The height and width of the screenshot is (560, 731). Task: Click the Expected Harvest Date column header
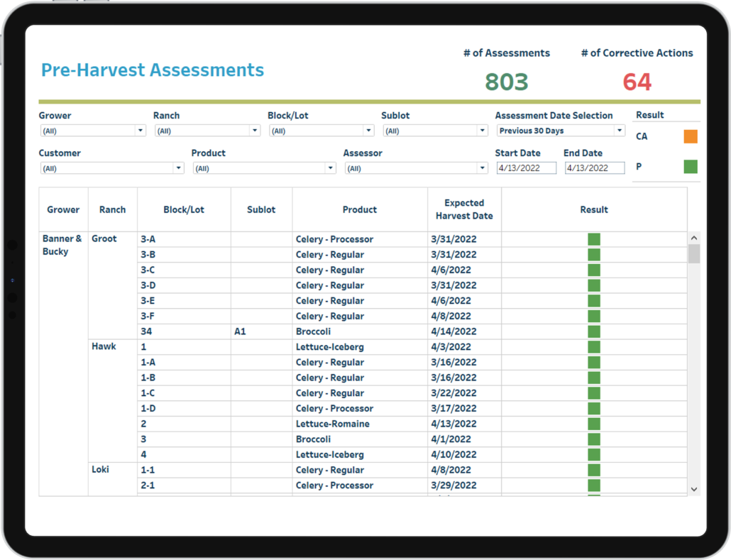pos(464,209)
